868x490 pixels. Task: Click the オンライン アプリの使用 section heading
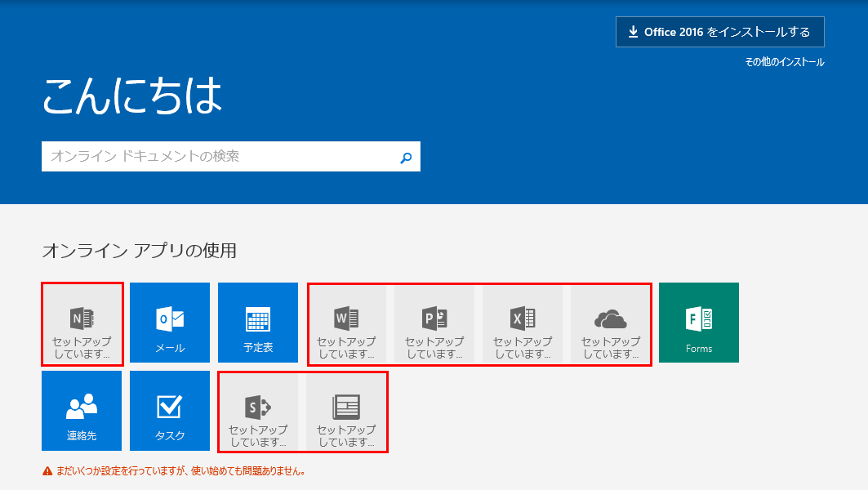pos(140,251)
